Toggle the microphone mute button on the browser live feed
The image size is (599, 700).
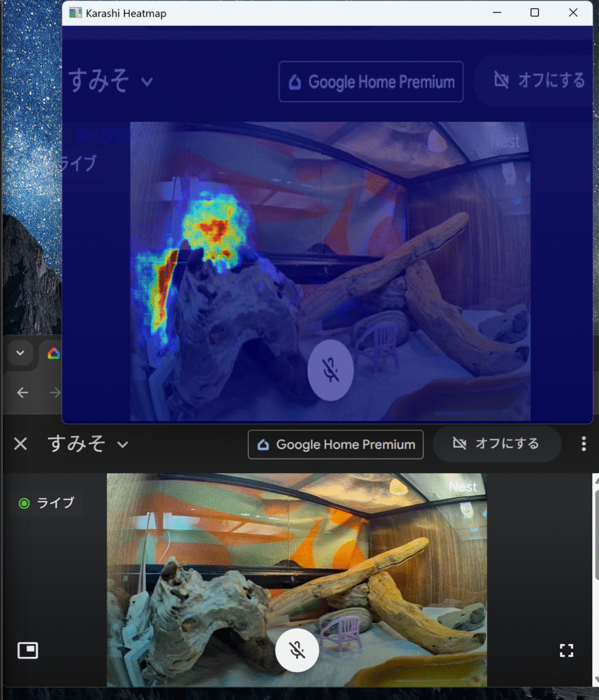click(x=297, y=649)
